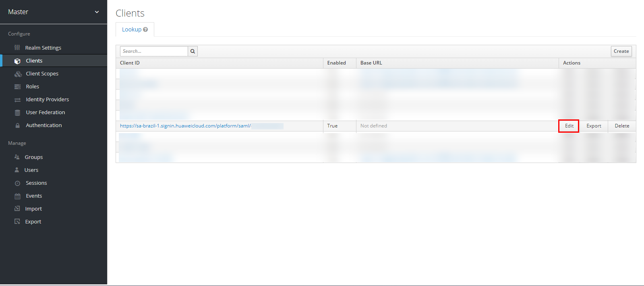Screen dimensions: 644x286
Task: Focus the client Search field
Action: [x=154, y=51]
